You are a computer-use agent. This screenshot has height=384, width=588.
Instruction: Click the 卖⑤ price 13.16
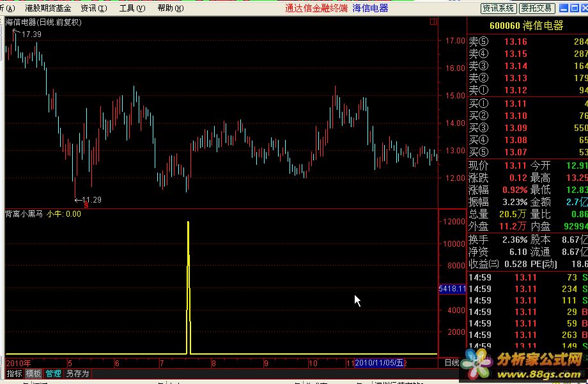tap(516, 42)
